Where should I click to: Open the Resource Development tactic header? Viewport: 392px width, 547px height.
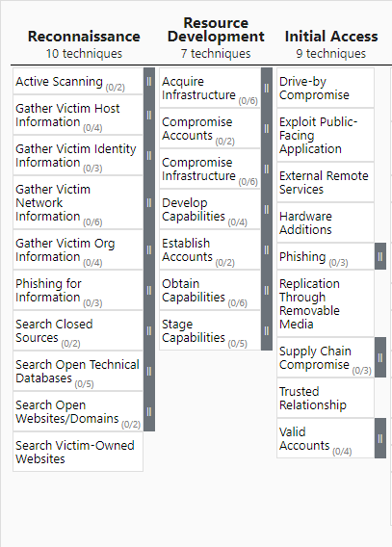(216, 30)
